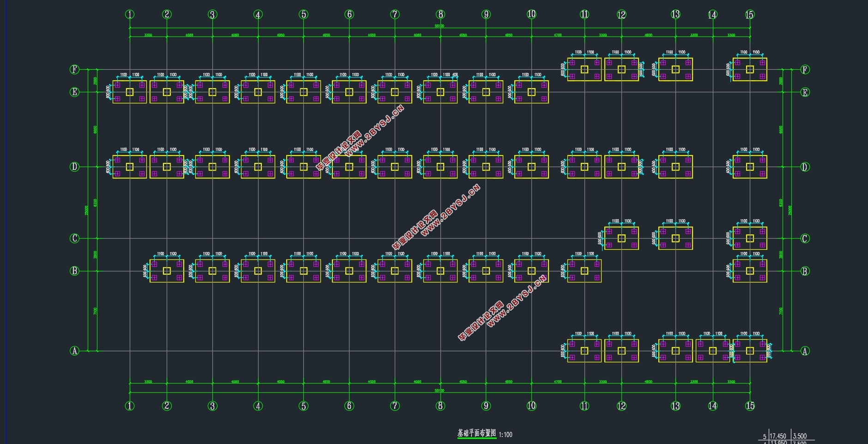This screenshot has height=444, width=868.
Task: Click overall dimension 58100 along bottom
Action: 439,390
